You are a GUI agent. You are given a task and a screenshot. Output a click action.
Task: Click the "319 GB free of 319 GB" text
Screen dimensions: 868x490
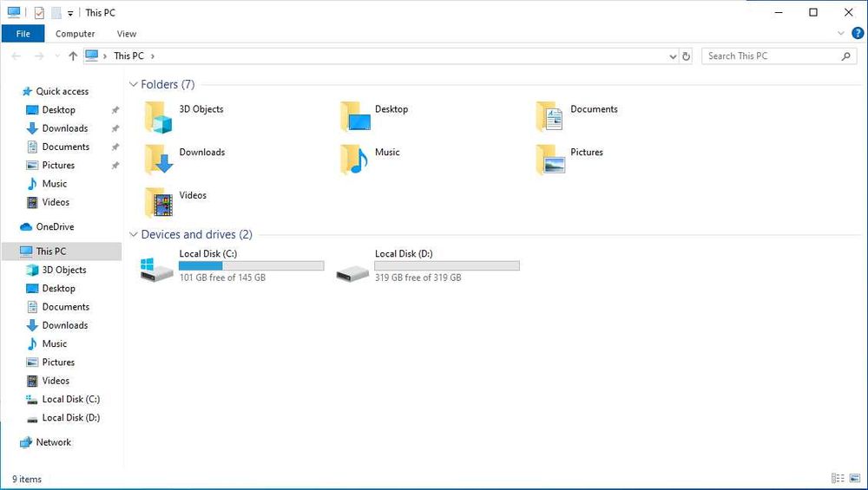click(x=418, y=278)
